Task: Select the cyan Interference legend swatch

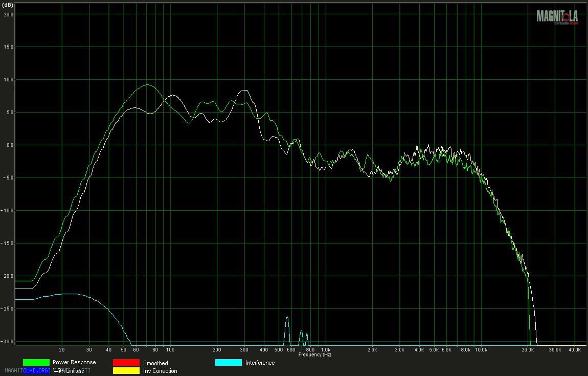Action: click(x=228, y=363)
